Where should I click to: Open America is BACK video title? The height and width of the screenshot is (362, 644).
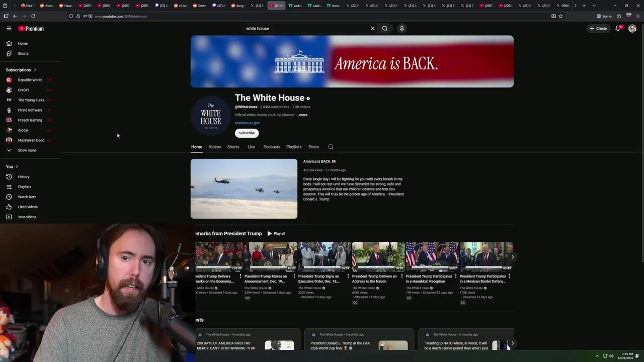coord(319,161)
